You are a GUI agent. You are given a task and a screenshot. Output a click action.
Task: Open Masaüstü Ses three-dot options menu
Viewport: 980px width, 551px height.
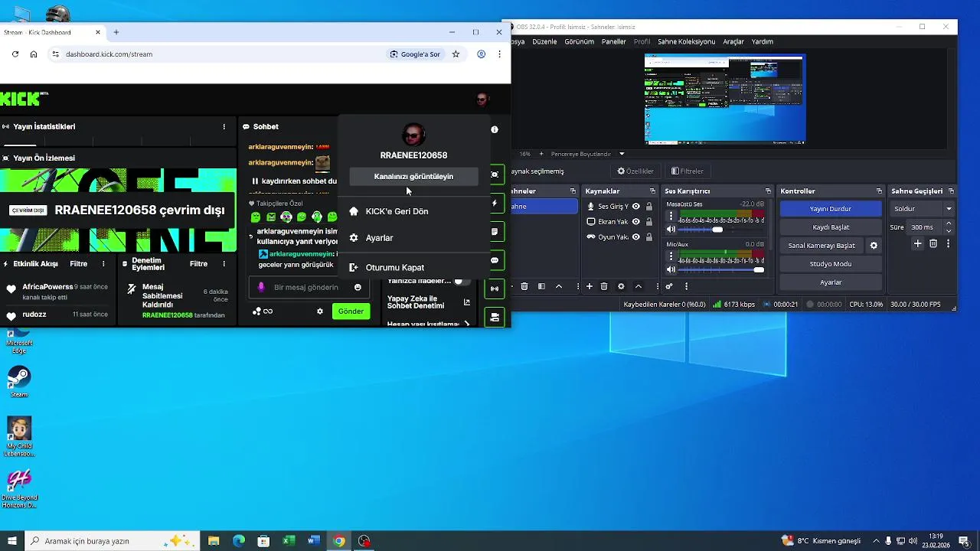671,217
